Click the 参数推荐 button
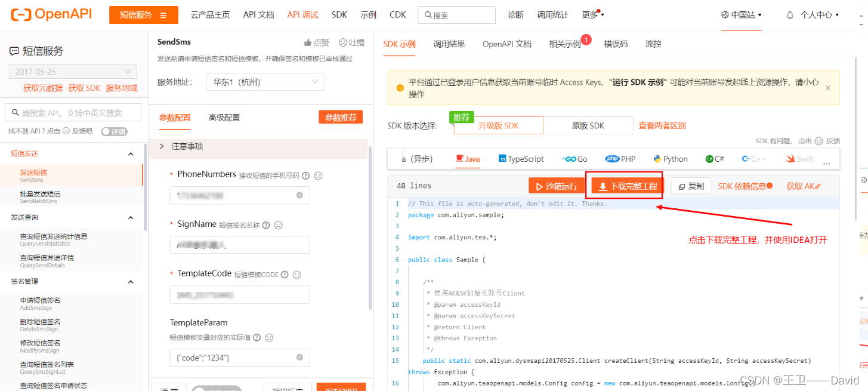Image resolution: width=868 pixels, height=391 pixels. (341, 118)
